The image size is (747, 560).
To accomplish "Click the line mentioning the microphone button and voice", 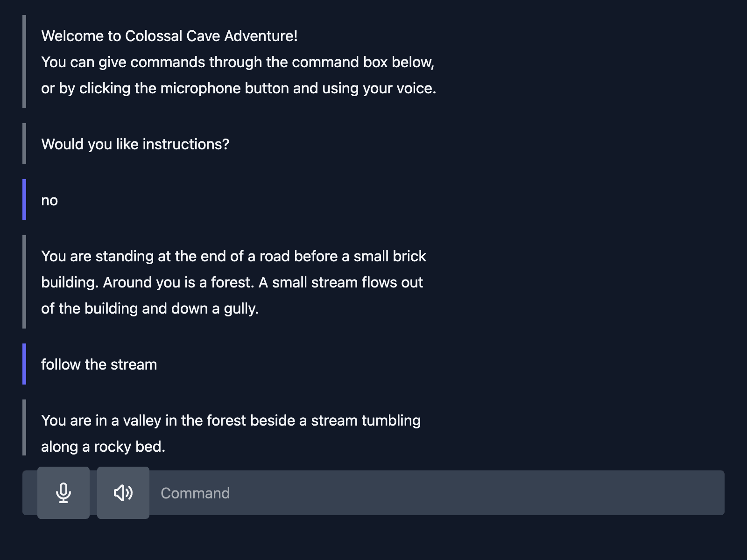I will coord(239,88).
